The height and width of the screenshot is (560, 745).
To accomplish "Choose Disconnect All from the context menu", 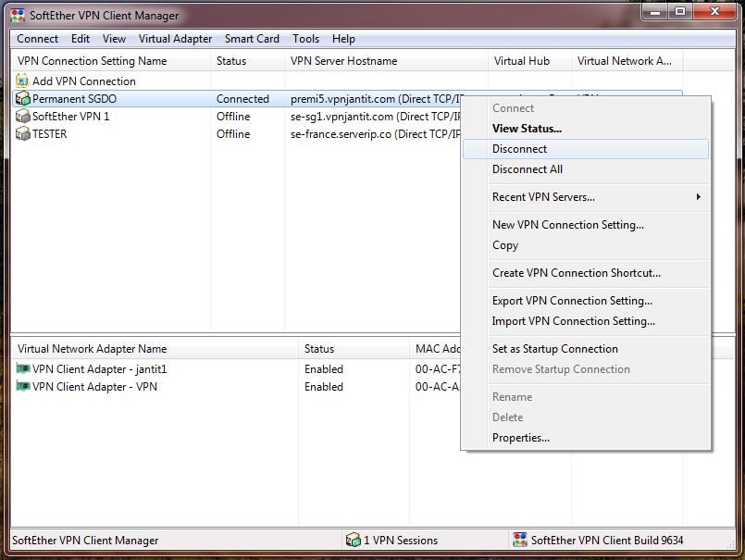I will 585,169.
